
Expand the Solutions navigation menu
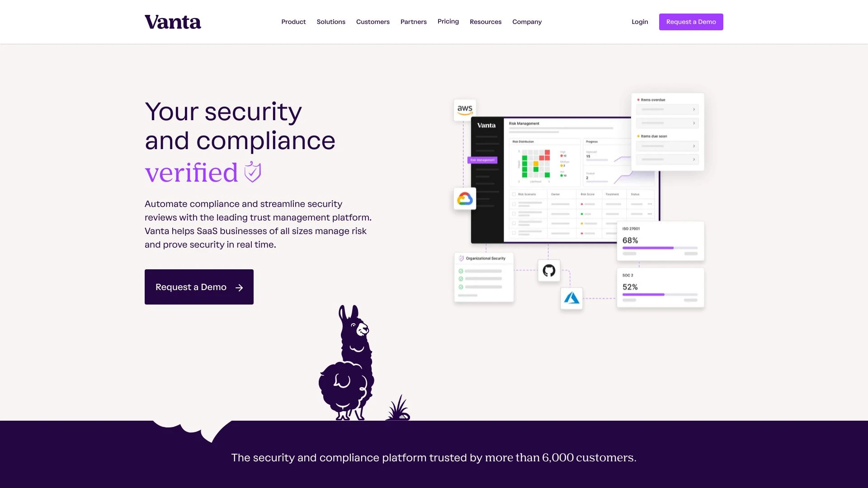(331, 21)
